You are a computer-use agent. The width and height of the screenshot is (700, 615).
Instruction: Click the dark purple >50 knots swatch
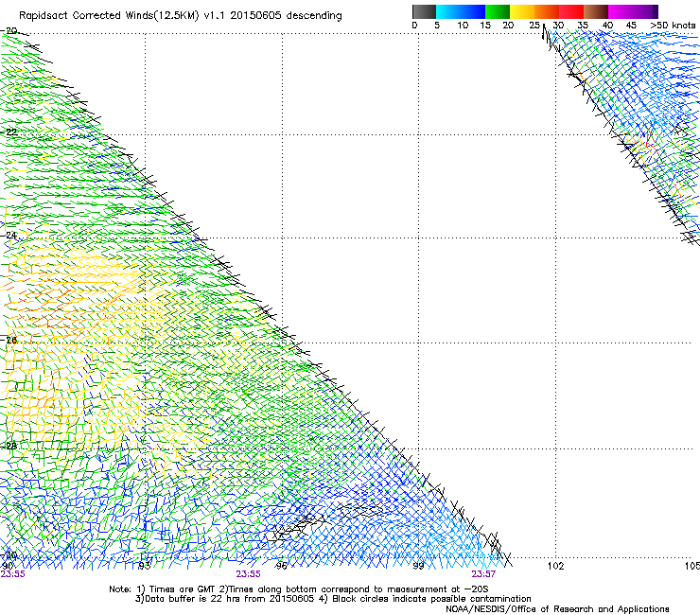(x=656, y=11)
